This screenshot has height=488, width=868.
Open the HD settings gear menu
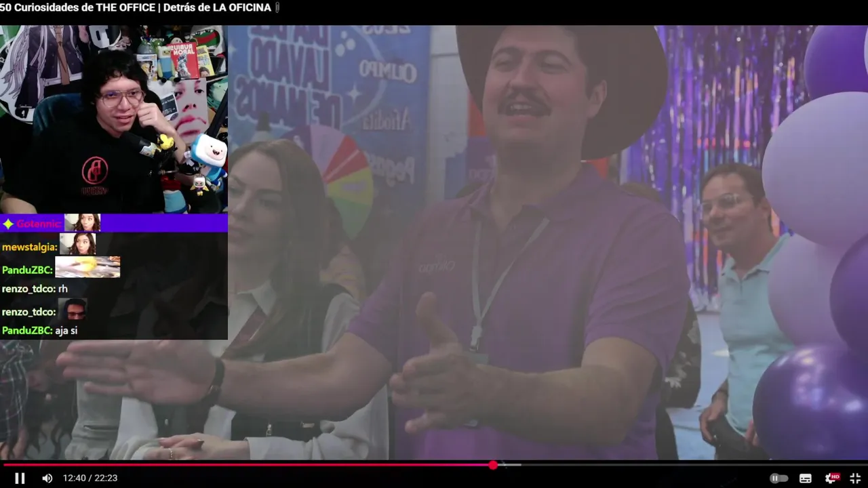(x=831, y=478)
